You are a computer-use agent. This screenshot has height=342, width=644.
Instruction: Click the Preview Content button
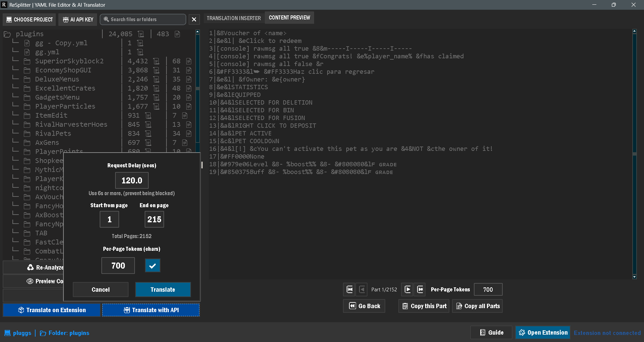pyautogui.click(x=33, y=281)
